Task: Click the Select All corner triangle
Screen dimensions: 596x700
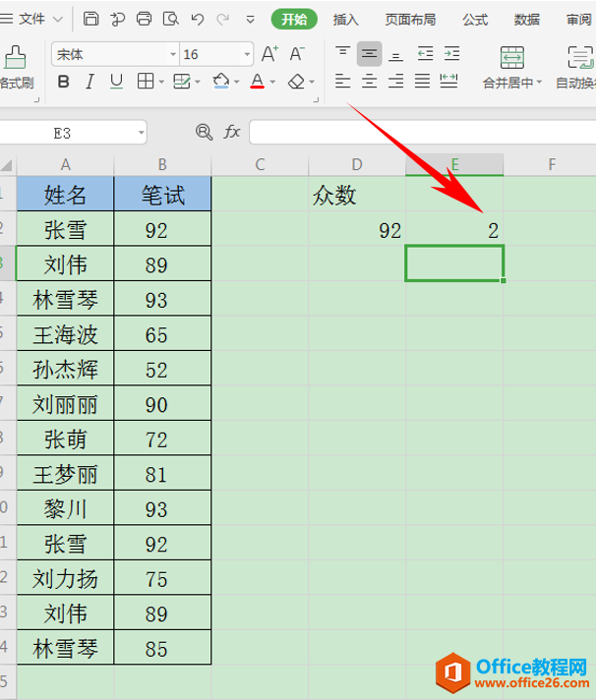Action: (8, 165)
